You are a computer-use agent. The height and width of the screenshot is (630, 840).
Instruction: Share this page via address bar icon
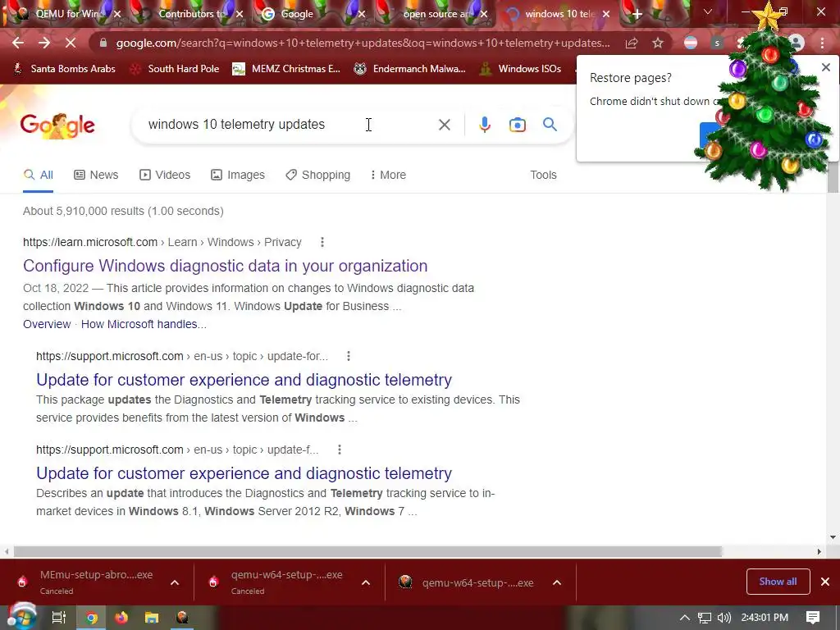(x=632, y=43)
